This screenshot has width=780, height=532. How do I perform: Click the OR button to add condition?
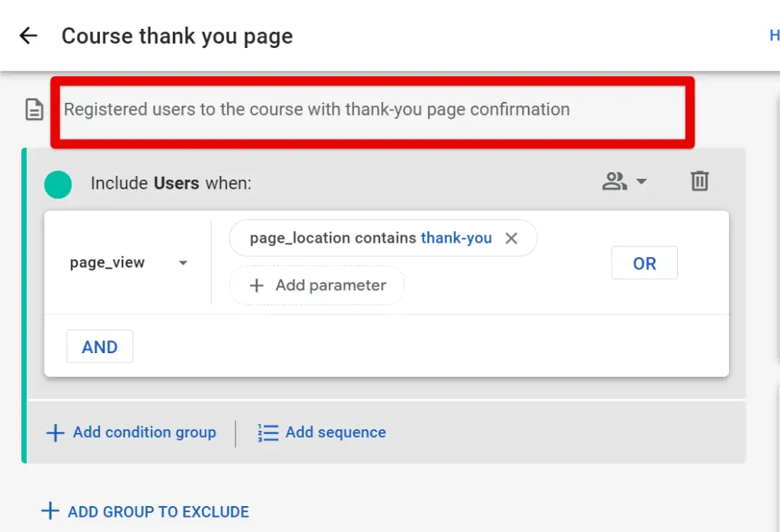[644, 263]
